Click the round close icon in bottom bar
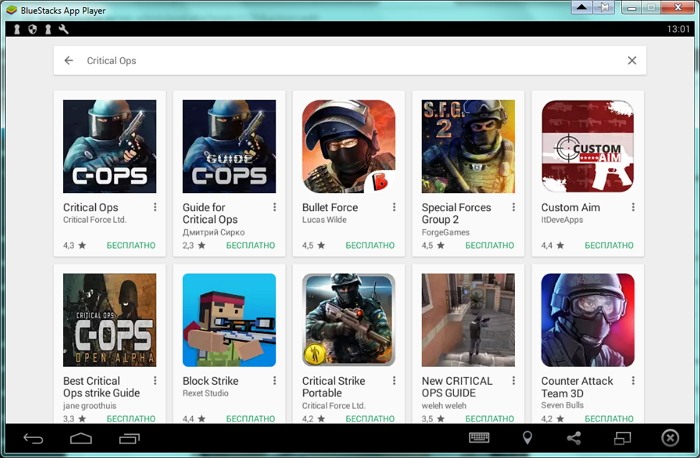700x458 pixels. (x=670, y=438)
